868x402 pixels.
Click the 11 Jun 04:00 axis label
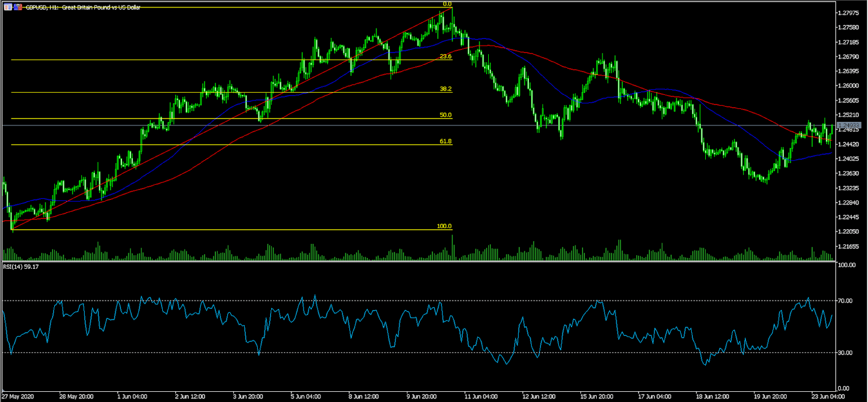click(x=481, y=396)
